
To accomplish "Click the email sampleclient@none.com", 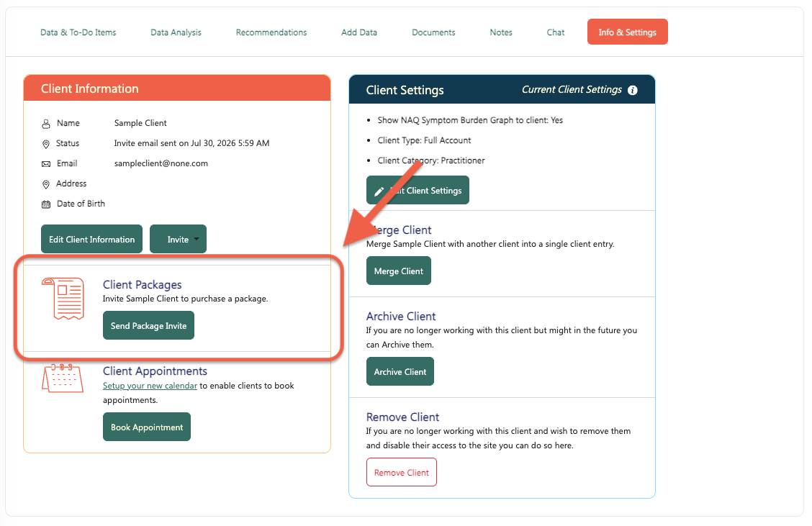I will (161, 163).
